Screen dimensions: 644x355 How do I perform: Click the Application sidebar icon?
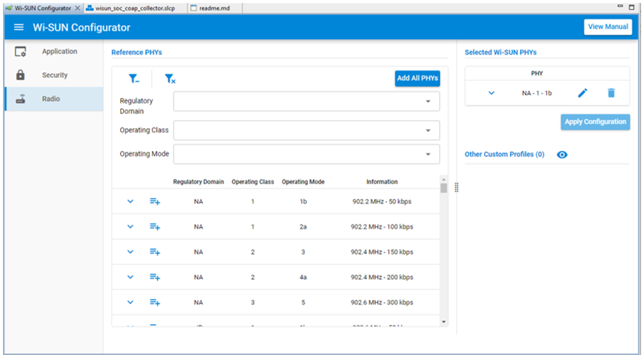[x=20, y=52]
